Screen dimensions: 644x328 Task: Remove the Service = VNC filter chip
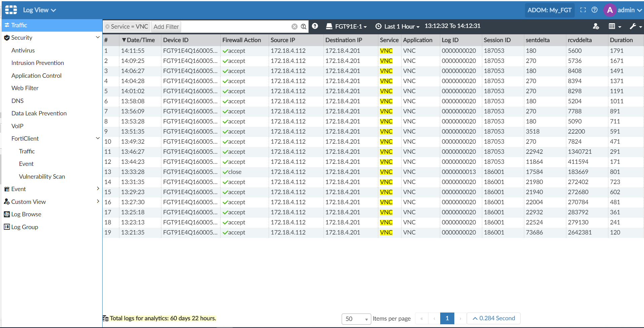pyautogui.click(x=108, y=27)
